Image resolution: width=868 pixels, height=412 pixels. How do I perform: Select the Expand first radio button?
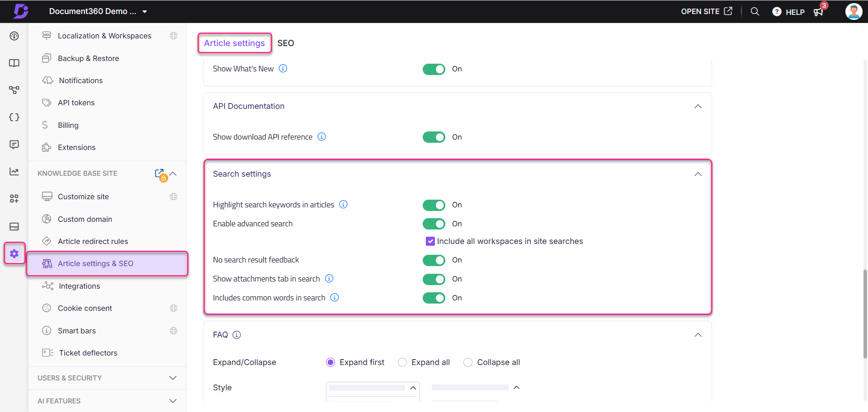point(330,362)
